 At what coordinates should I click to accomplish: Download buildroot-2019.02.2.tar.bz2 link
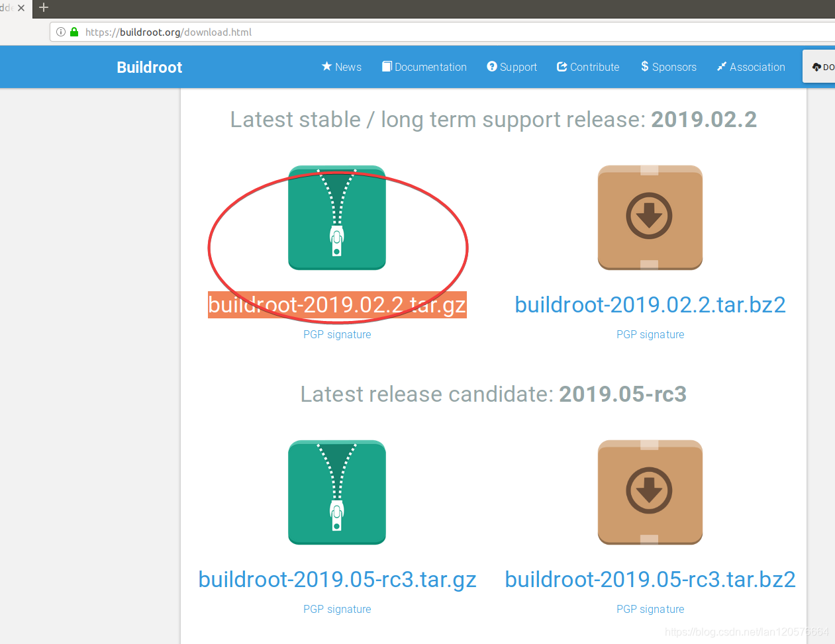click(x=650, y=304)
